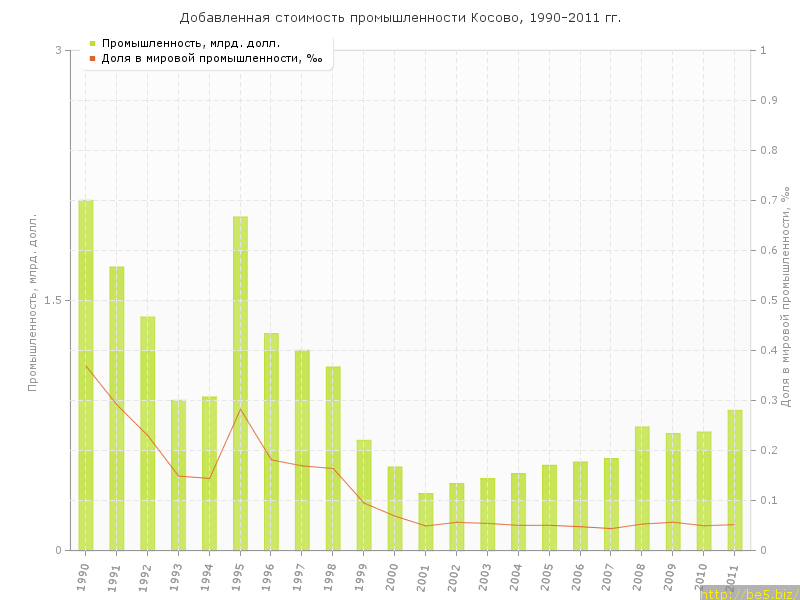This screenshot has width=800, height=600.
Task: Click the left axis title 'Промышленность, млрд. долл.'
Action: tap(32, 300)
